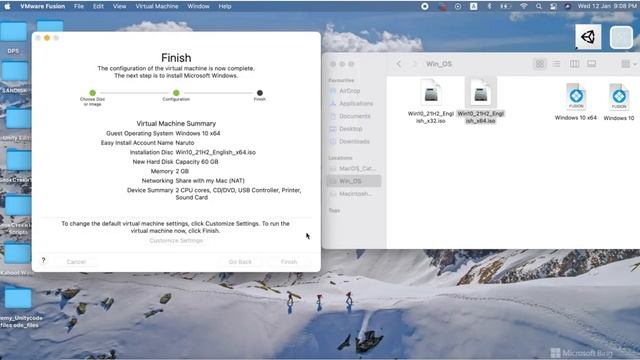Open the File menu
Image resolution: width=640 pixels, height=360 pixels.
point(79,7)
